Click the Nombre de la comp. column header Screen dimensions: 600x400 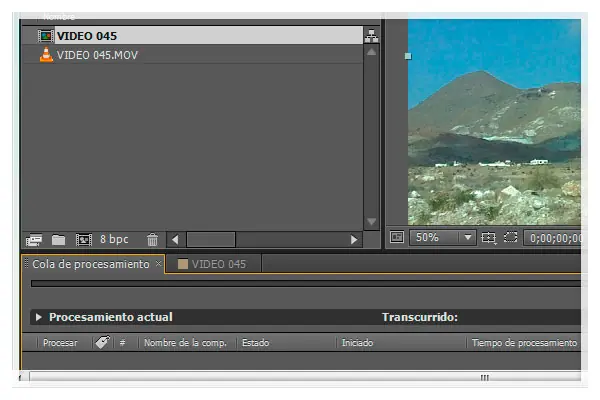tap(185, 343)
